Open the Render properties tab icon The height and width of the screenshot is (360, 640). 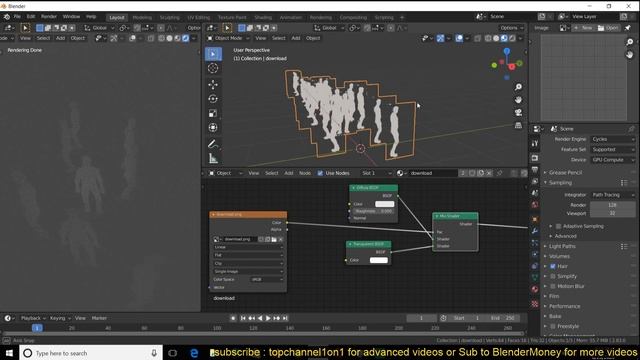(535, 158)
